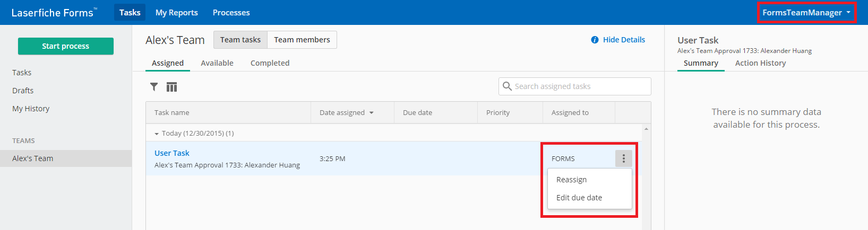
Task: Open the User Task link
Action: 172,153
